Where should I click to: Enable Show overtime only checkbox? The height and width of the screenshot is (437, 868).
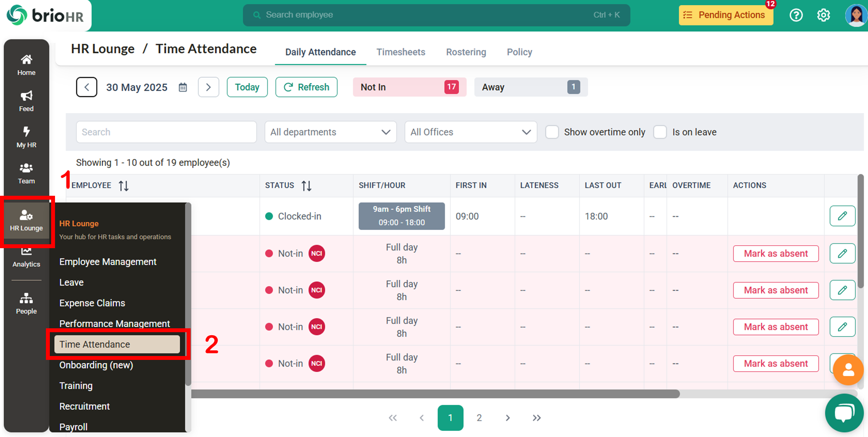coord(552,132)
